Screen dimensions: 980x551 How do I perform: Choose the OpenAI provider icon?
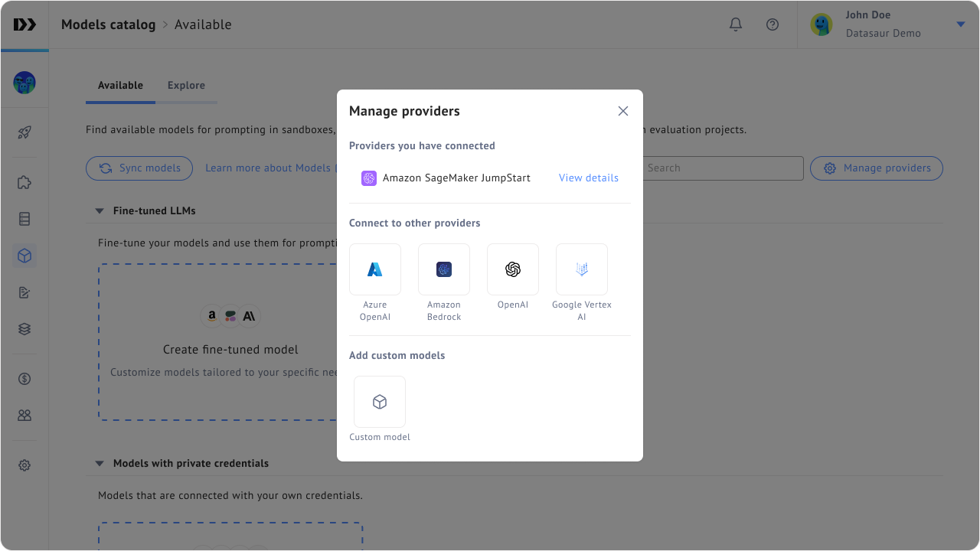(513, 269)
